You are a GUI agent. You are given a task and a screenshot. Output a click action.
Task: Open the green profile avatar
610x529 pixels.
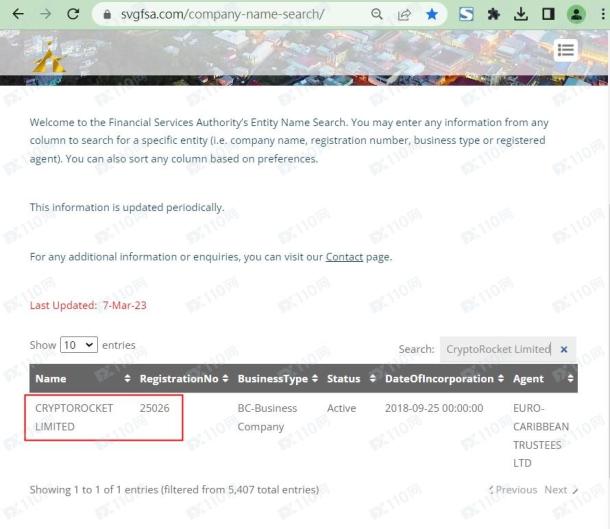[x=576, y=15]
